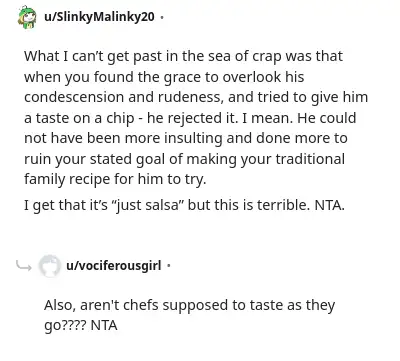The height and width of the screenshot is (361, 400).
Task: Click the first line of SlinkyMalinky20's comment
Action: tap(183, 57)
